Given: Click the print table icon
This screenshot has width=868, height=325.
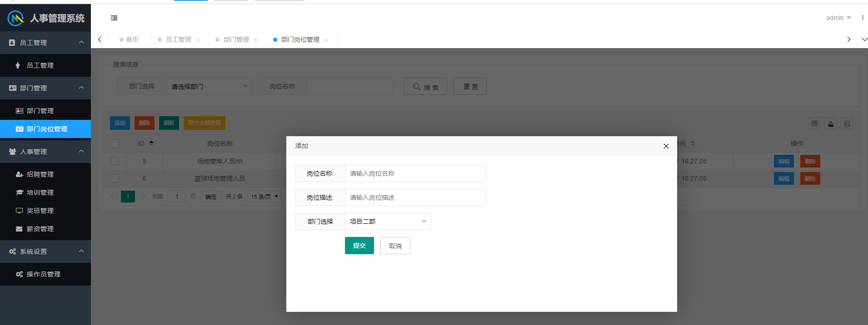Looking at the screenshot, I should [847, 123].
